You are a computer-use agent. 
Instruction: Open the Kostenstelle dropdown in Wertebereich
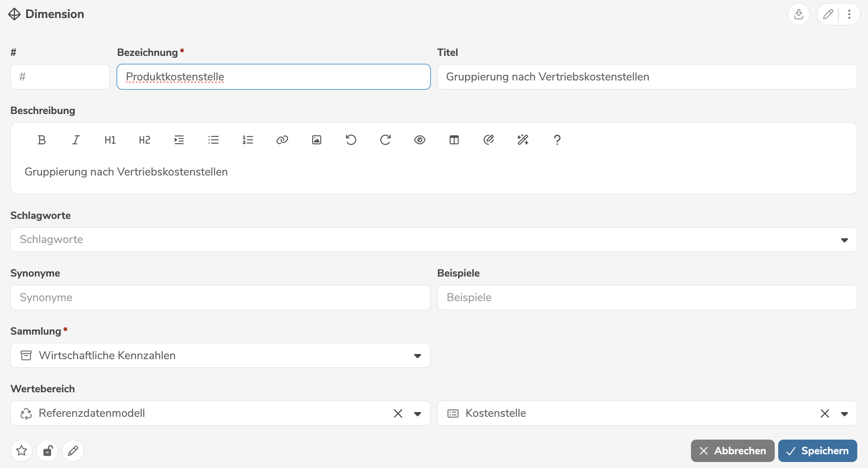(x=844, y=413)
